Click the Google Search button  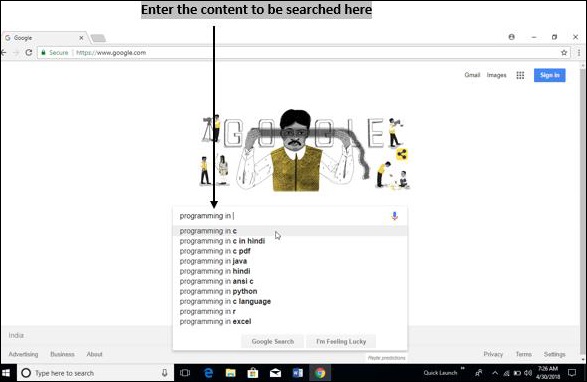tap(273, 342)
